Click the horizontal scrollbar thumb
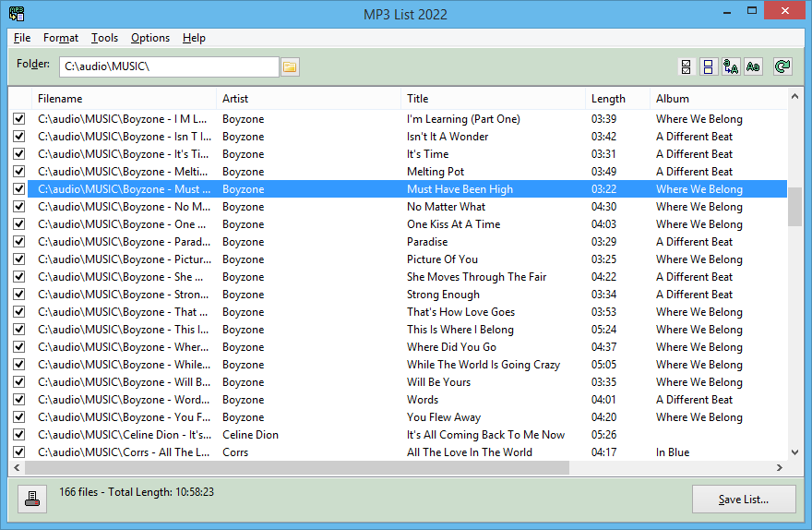This screenshot has width=812, height=530. click(297, 468)
